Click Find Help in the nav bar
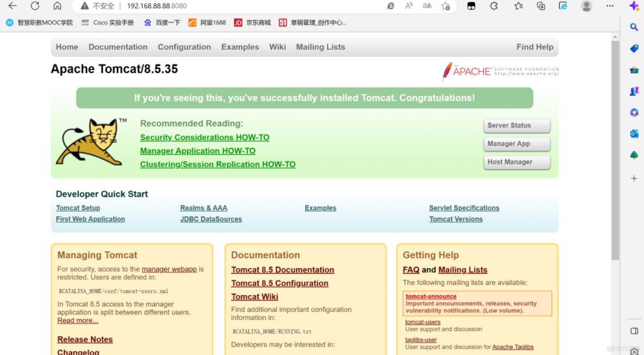Screen dimensions: 644x355 click(x=535, y=47)
